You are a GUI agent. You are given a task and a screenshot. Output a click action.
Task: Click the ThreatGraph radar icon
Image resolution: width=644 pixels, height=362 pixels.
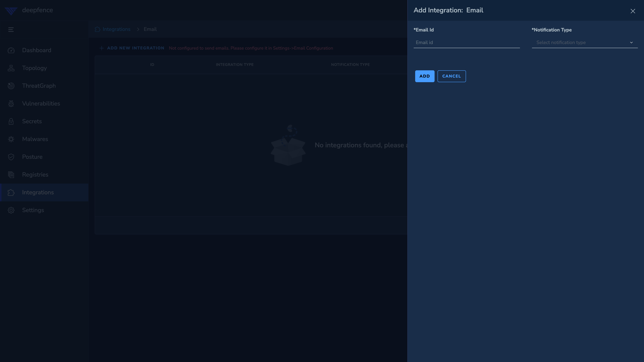[x=11, y=86]
